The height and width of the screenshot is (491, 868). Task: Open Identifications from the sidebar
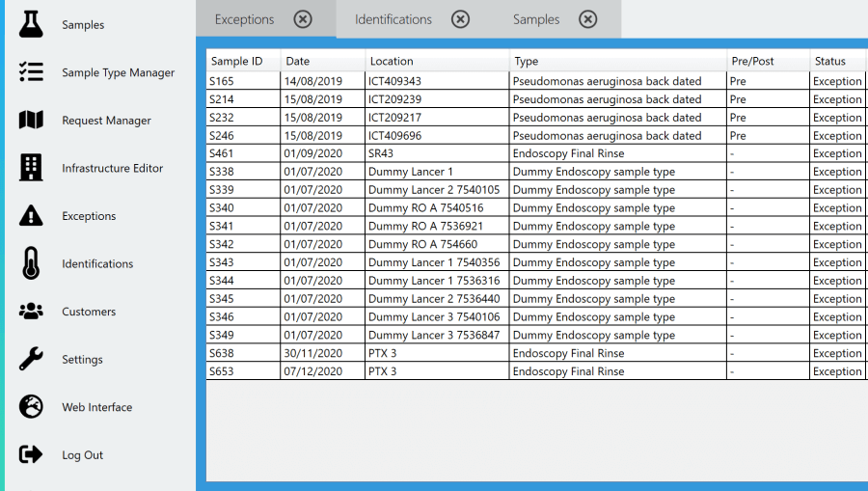pos(97,263)
